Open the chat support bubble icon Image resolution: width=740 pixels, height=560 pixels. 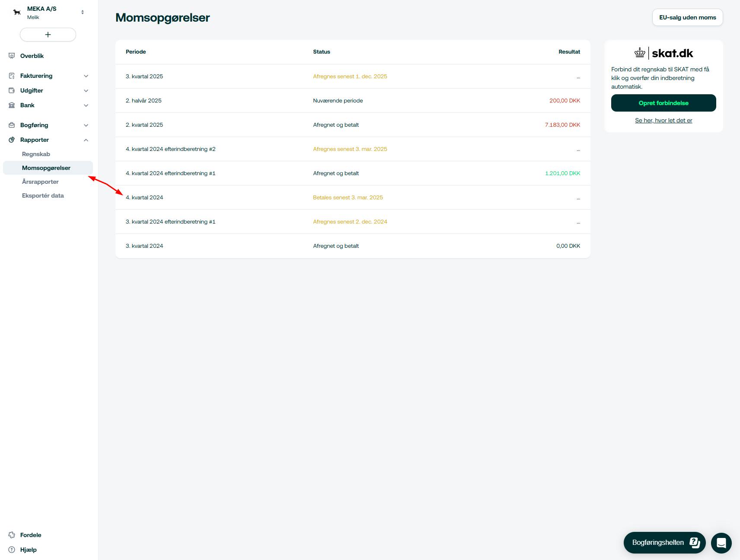click(721, 542)
